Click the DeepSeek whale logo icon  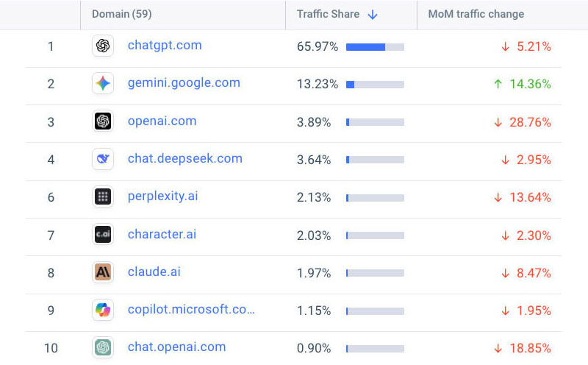103,159
